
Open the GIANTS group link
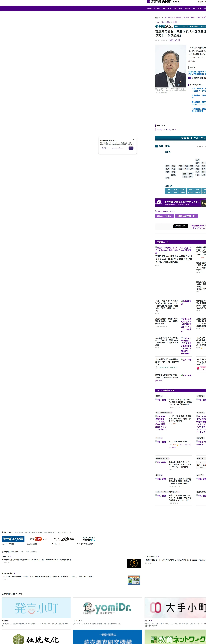pos(6,556)
